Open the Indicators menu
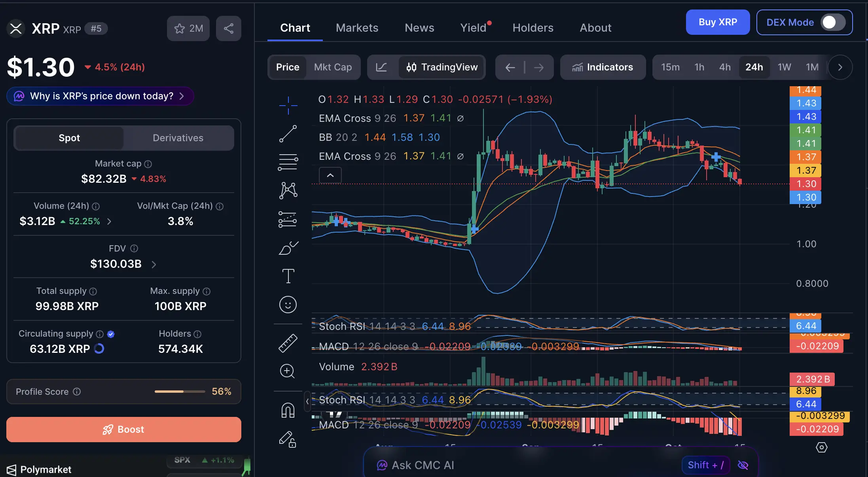 click(x=603, y=67)
